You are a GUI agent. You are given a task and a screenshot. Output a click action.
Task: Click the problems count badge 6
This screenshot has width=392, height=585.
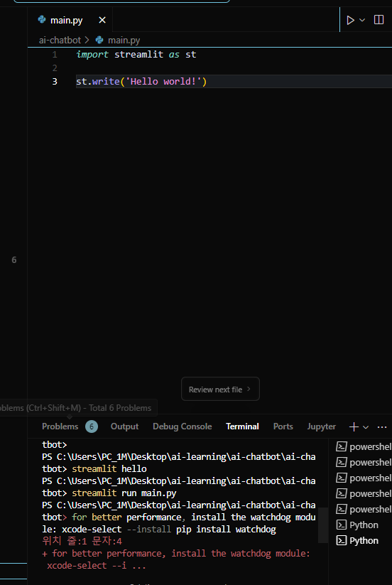click(92, 426)
